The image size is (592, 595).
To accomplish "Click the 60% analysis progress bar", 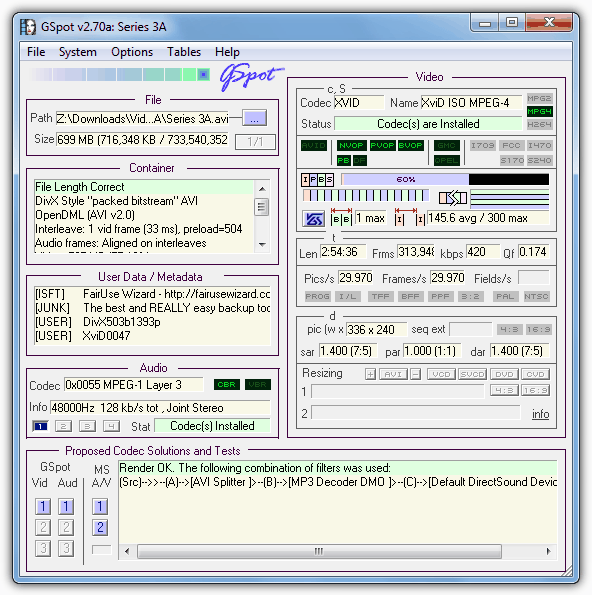I will 445,179.
